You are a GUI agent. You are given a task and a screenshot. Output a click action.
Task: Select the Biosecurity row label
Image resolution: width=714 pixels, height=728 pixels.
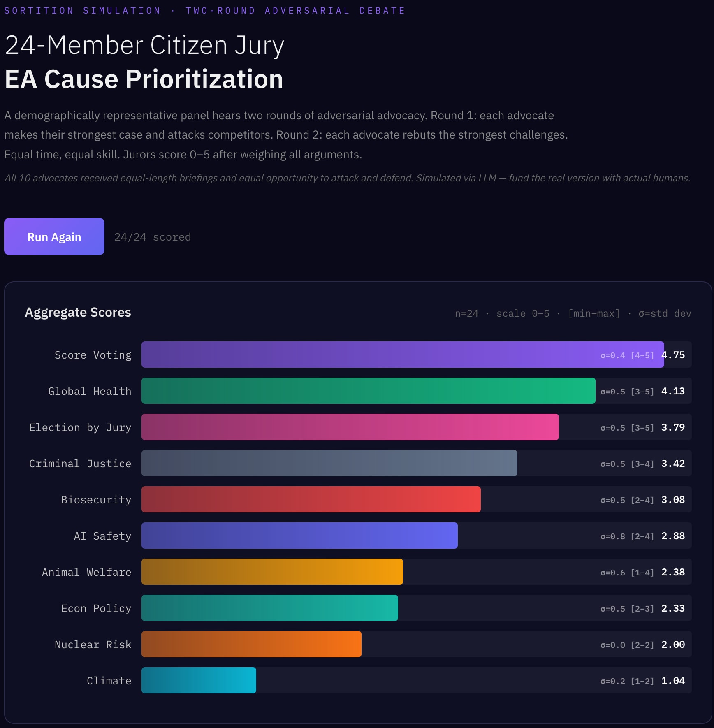coord(96,500)
